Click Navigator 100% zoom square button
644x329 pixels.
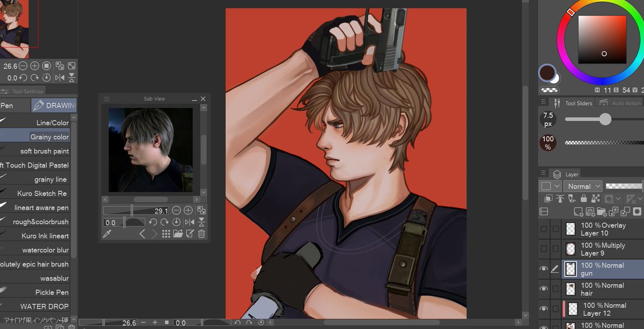[x=46, y=66]
